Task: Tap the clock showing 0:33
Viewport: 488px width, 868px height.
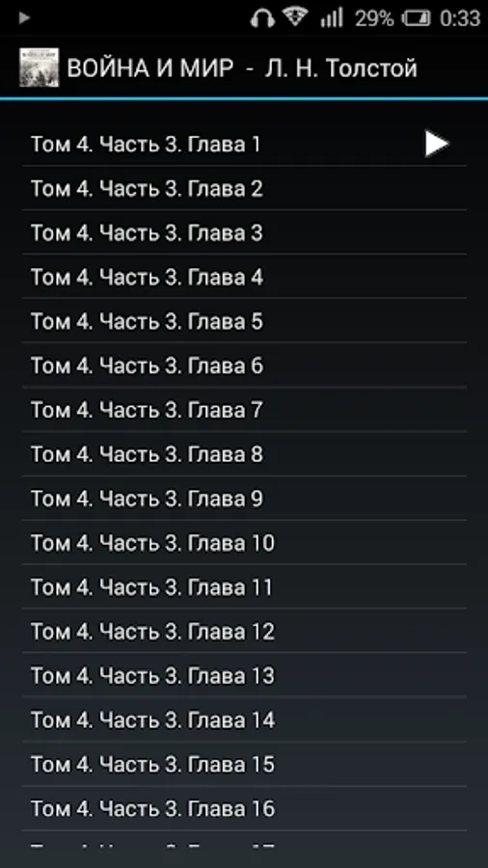Action: 460,19
